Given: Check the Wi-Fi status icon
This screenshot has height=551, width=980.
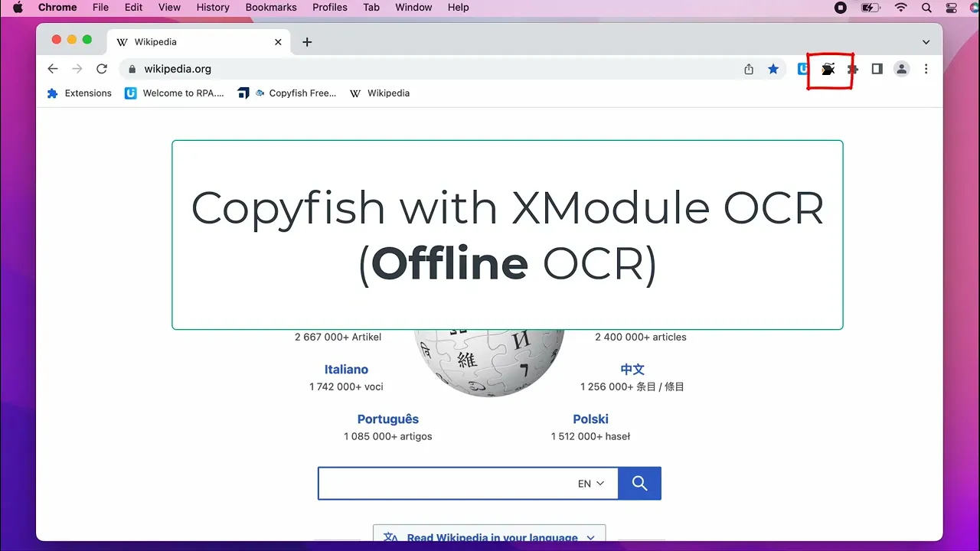Looking at the screenshot, I should (901, 8).
